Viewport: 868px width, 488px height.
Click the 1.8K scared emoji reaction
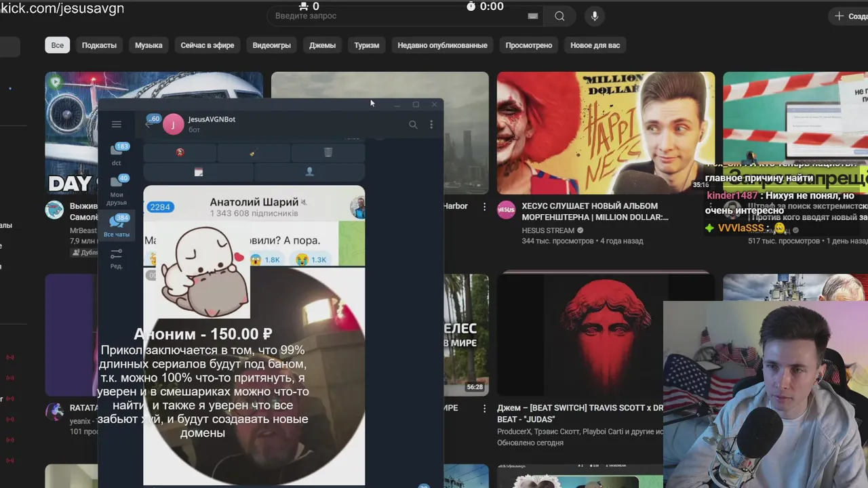(x=265, y=260)
